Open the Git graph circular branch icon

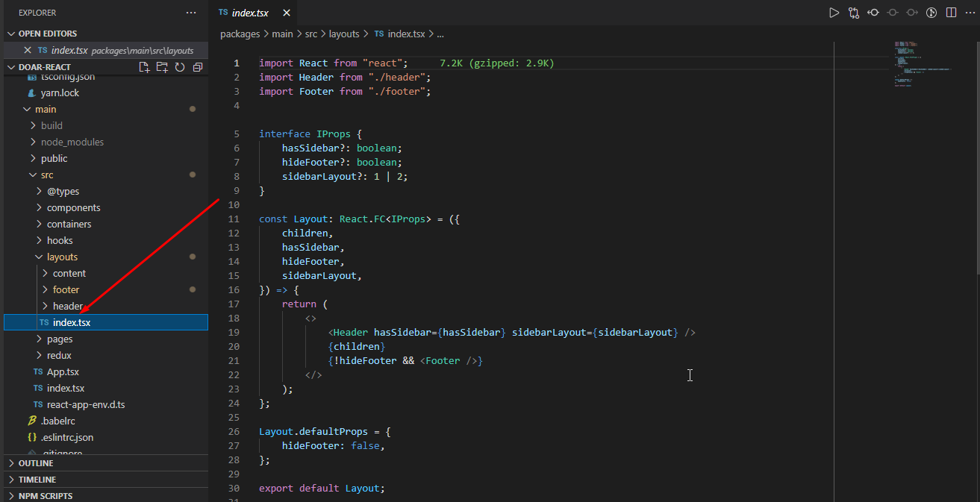click(x=931, y=13)
